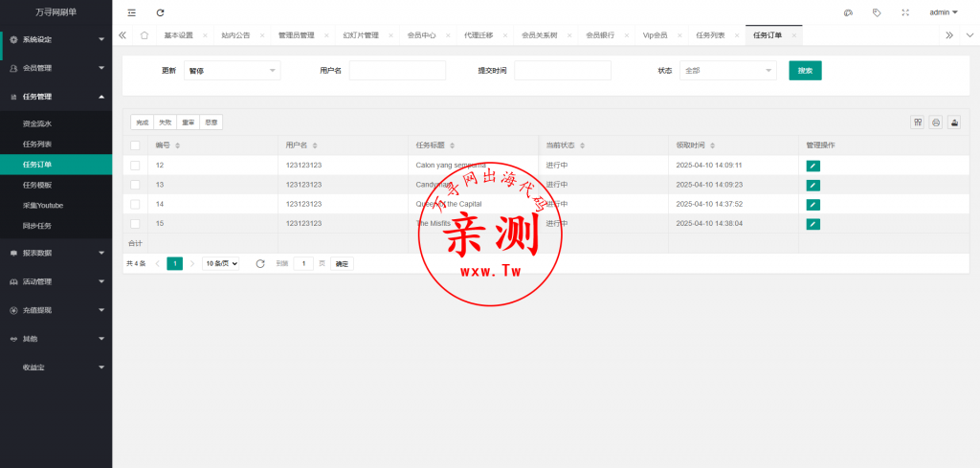Switch to the 管理员管理 tab

point(297,35)
